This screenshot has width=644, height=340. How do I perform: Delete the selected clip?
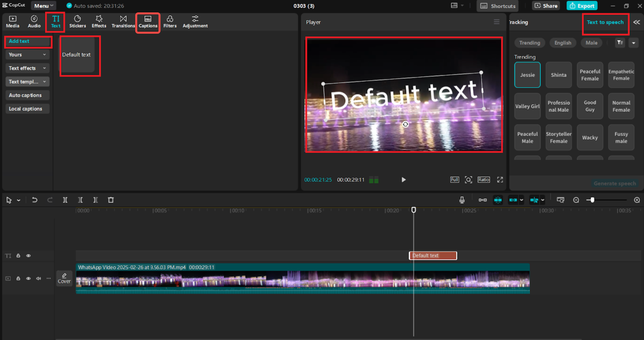(111, 200)
